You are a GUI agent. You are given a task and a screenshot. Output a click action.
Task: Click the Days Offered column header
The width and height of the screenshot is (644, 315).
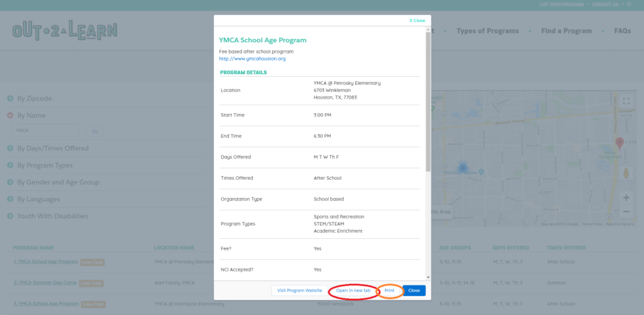511,248
